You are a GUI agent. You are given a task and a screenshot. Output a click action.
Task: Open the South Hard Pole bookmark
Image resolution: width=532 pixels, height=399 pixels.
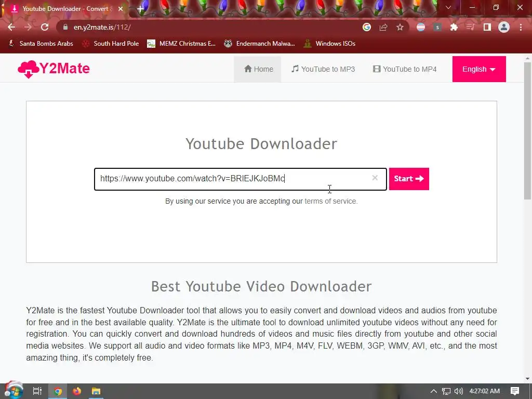(111, 44)
